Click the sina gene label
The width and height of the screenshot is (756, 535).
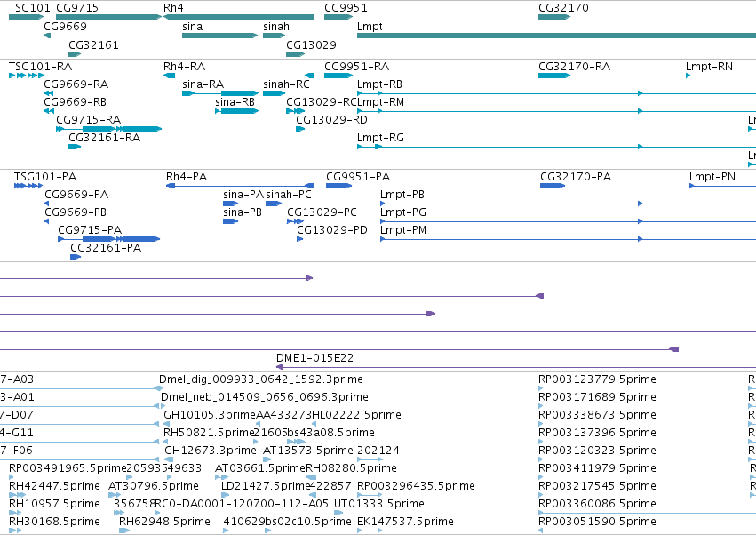193,27
